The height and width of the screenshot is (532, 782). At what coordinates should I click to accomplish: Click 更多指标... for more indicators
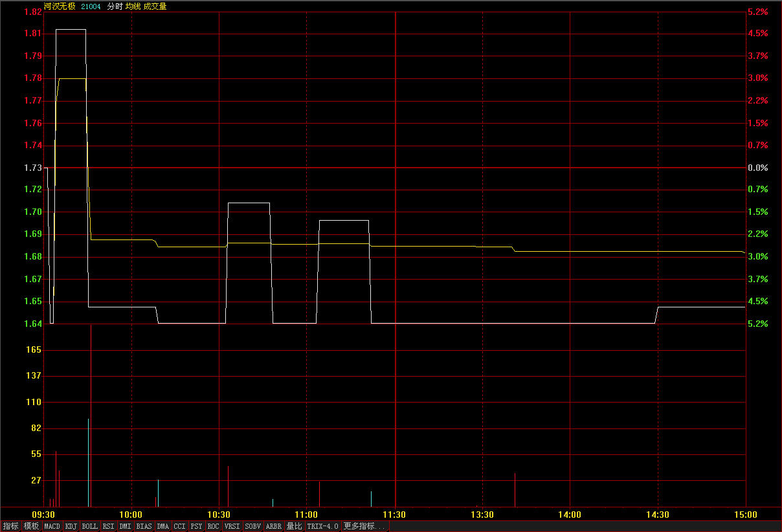tap(364, 526)
